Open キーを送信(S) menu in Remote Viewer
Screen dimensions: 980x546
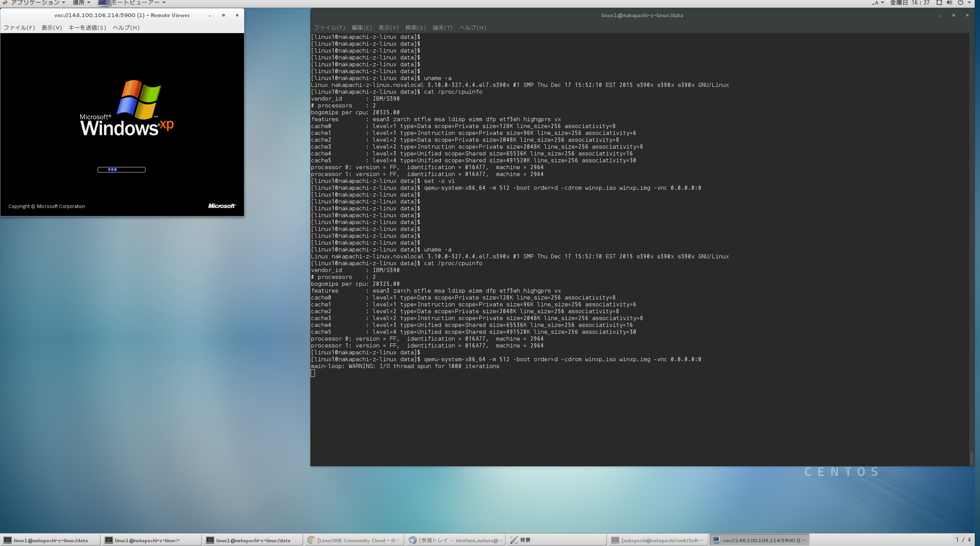pyautogui.click(x=87, y=27)
